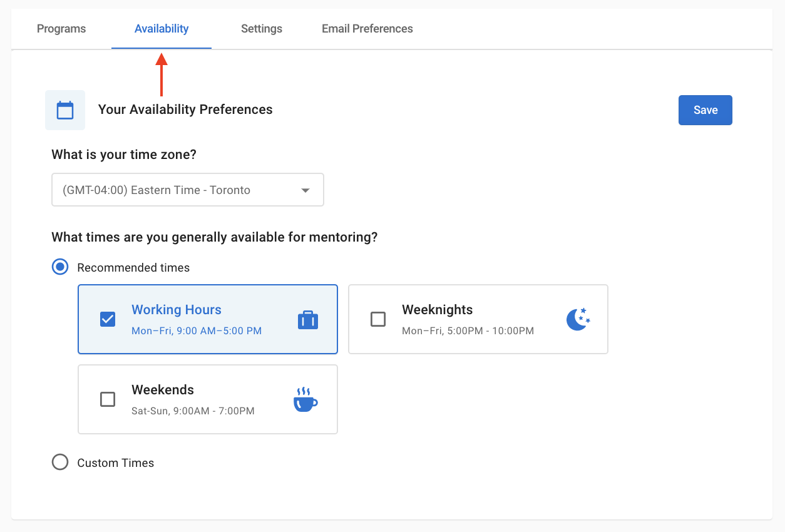Click the calendar icon beside Availability Preferences
This screenshot has width=785, height=532.
65,110
